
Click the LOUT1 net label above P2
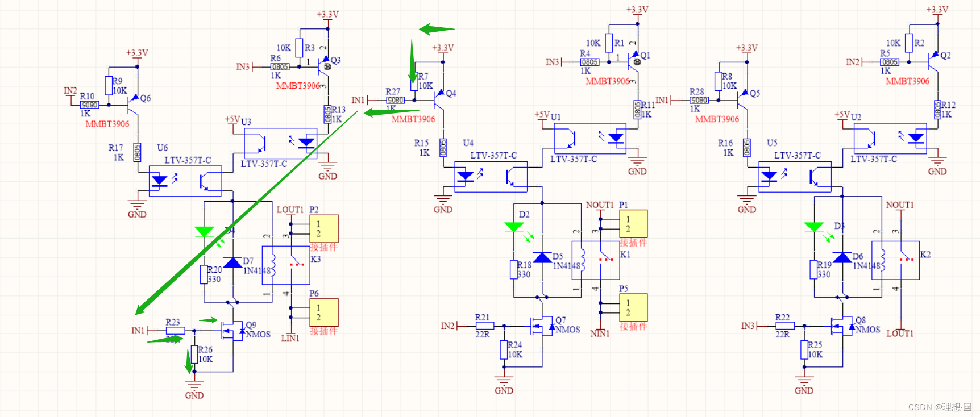(x=290, y=210)
